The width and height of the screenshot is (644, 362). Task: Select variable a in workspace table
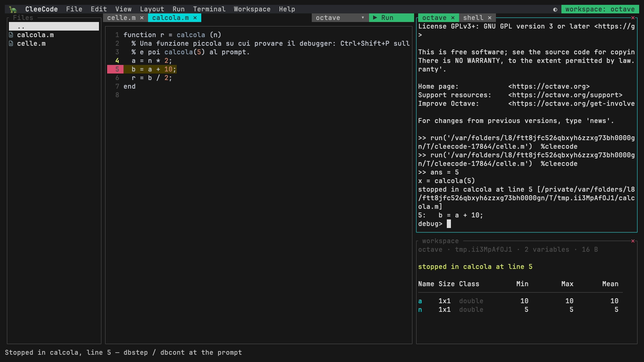(420, 301)
